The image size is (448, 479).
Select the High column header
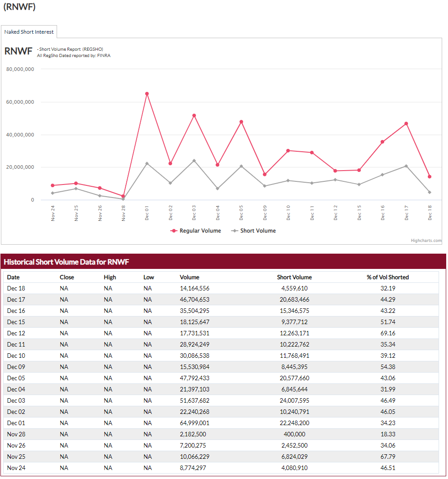click(110, 277)
